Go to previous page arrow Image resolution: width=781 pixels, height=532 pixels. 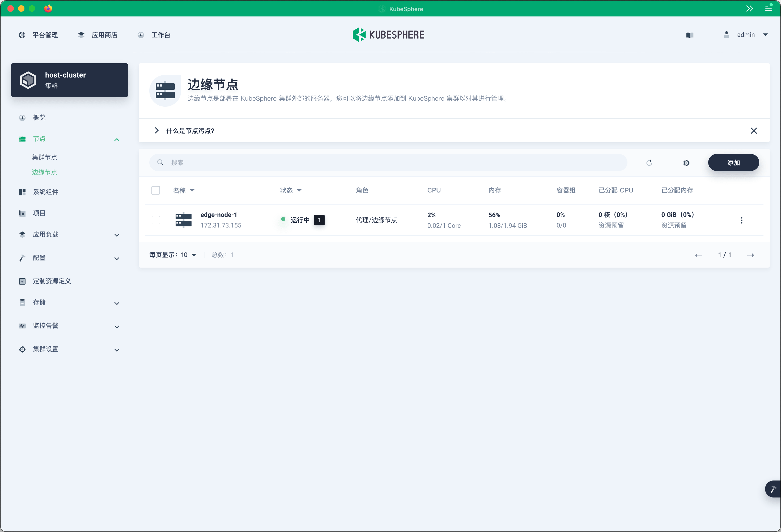click(x=698, y=255)
